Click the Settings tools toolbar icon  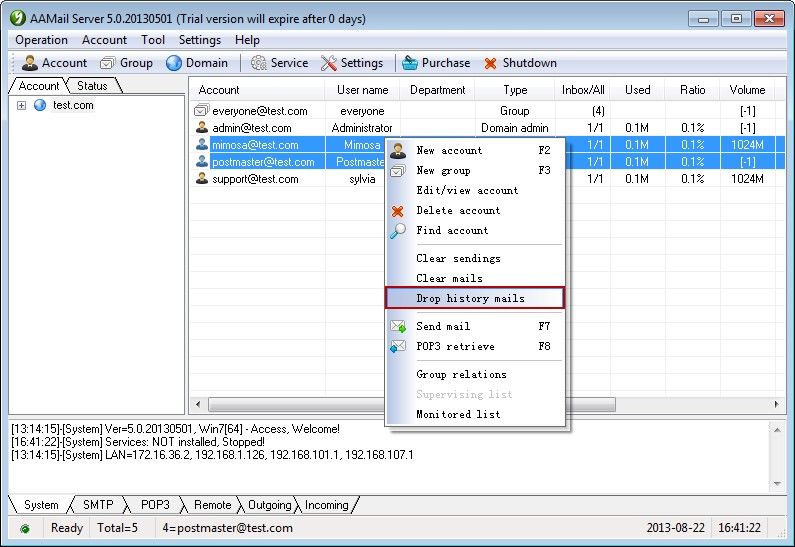(329, 63)
